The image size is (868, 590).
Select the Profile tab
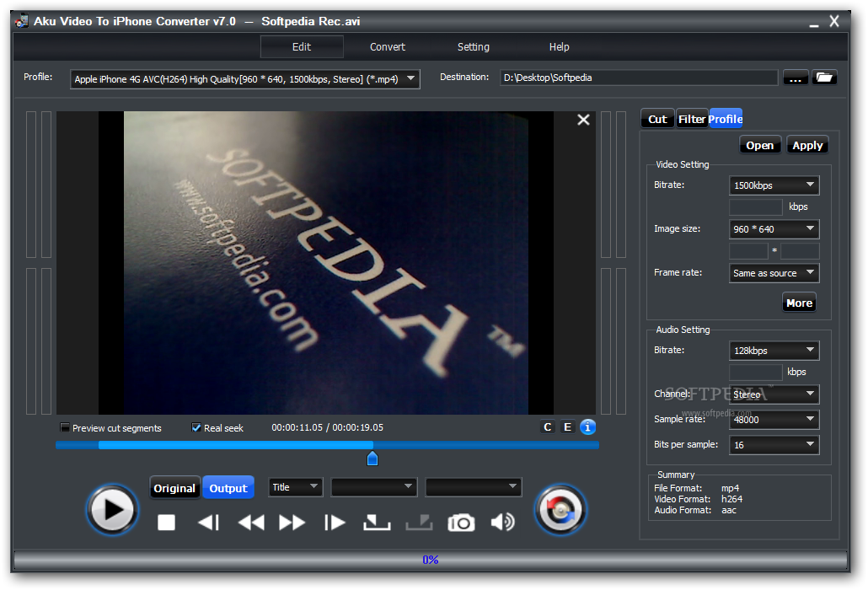[x=726, y=119]
